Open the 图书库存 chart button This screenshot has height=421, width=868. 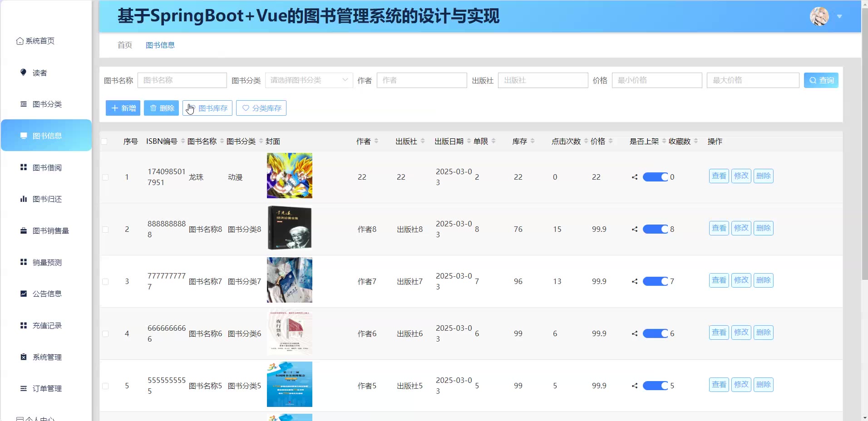[207, 108]
